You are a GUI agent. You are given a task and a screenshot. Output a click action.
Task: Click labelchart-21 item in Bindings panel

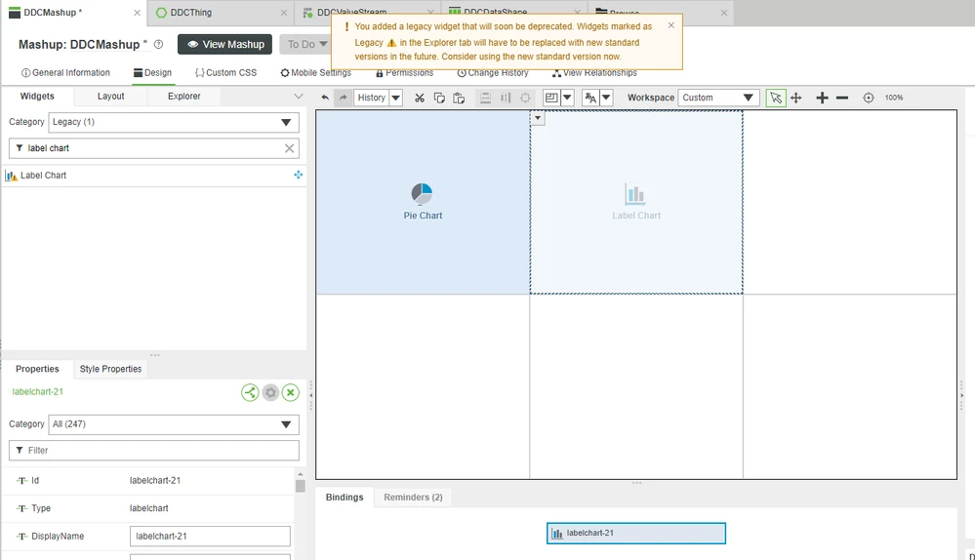click(x=636, y=534)
